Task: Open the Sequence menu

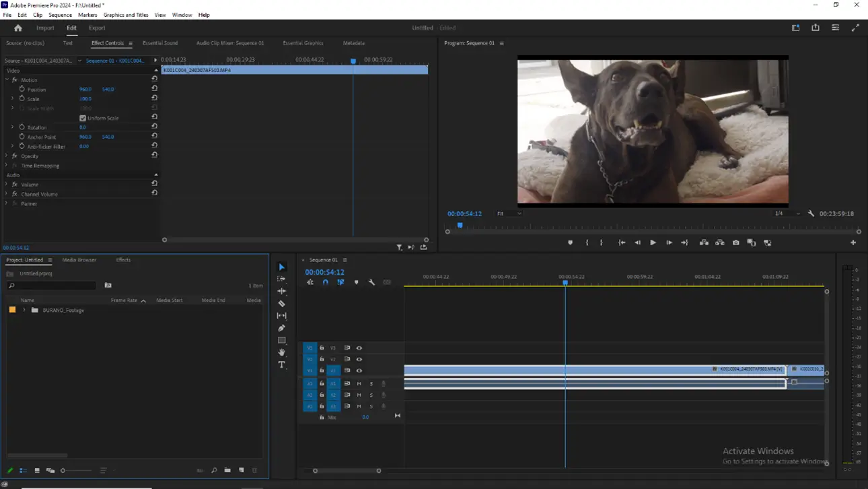Action: pyautogui.click(x=60, y=15)
